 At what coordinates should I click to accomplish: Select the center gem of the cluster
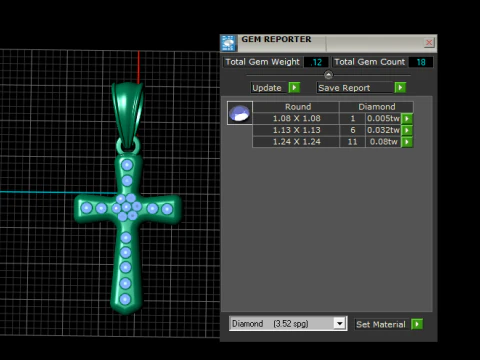pyautogui.click(x=126, y=207)
